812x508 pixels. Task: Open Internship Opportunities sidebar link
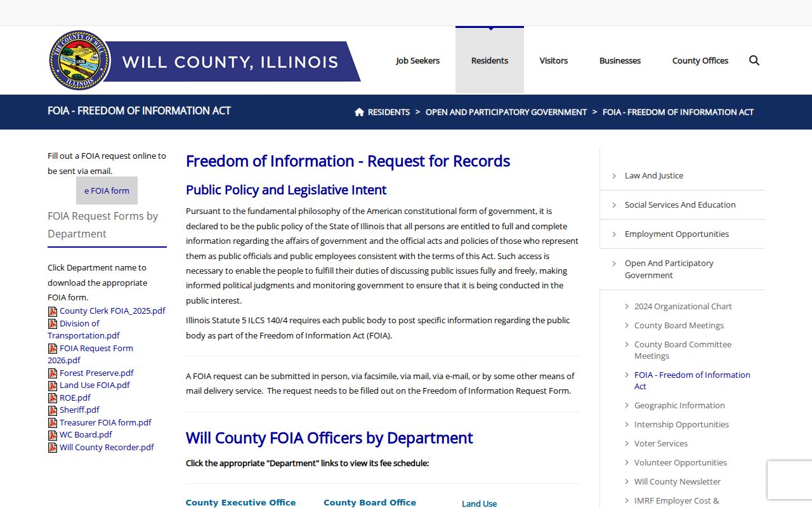(681, 425)
